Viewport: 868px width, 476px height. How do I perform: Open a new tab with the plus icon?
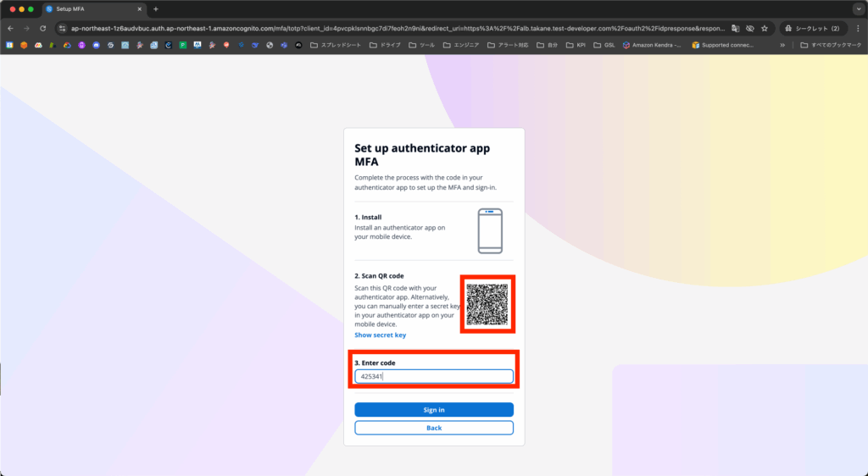point(156,8)
